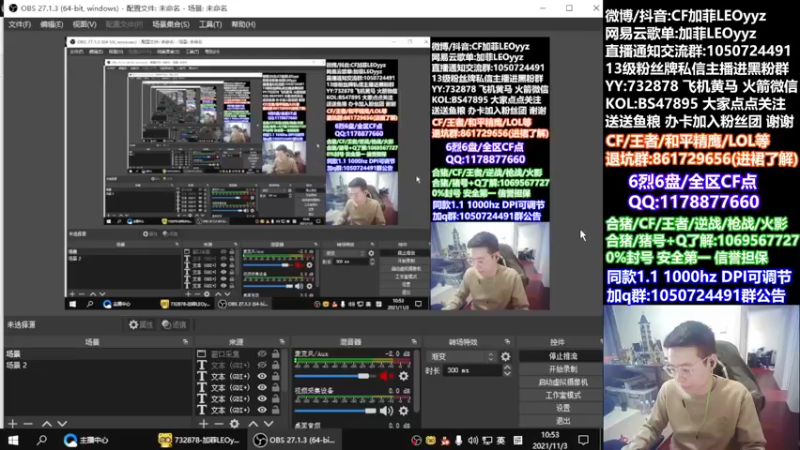Select the 场景 scene at the top of the list
The image size is (800, 450).
(x=98, y=354)
